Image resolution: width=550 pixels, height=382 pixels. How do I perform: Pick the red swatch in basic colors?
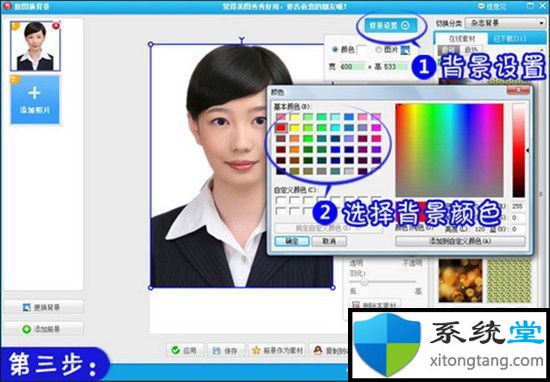point(281,128)
